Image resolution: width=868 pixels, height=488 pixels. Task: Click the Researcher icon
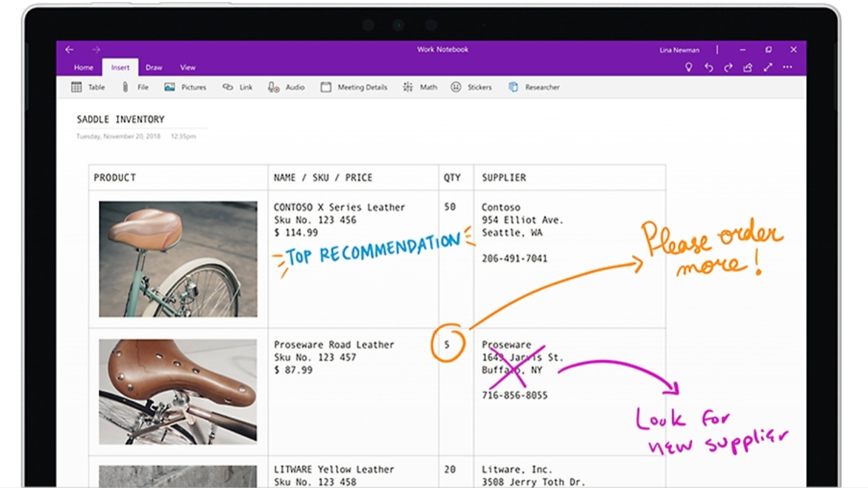pos(513,87)
